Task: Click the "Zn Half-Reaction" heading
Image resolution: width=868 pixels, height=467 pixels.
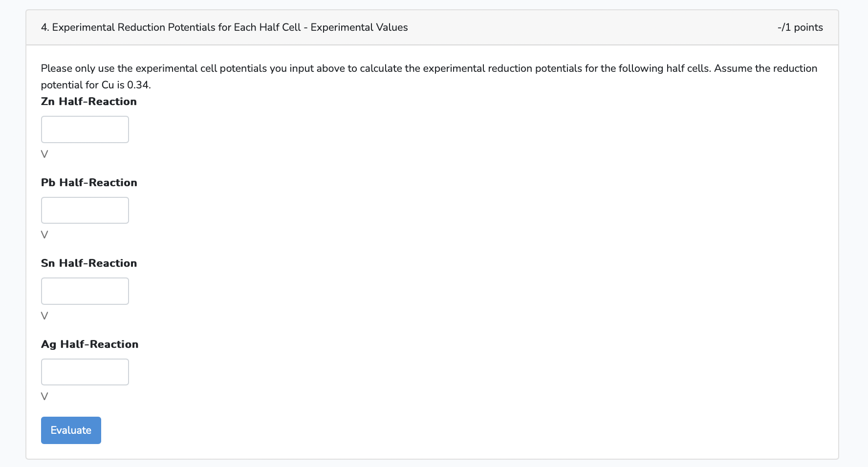Action: pos(88,101)
